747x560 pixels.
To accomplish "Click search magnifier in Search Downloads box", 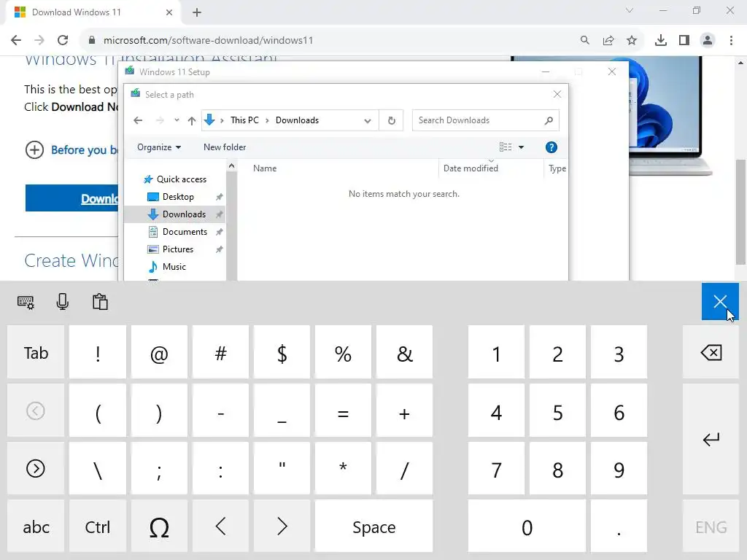I will point(549,120).
